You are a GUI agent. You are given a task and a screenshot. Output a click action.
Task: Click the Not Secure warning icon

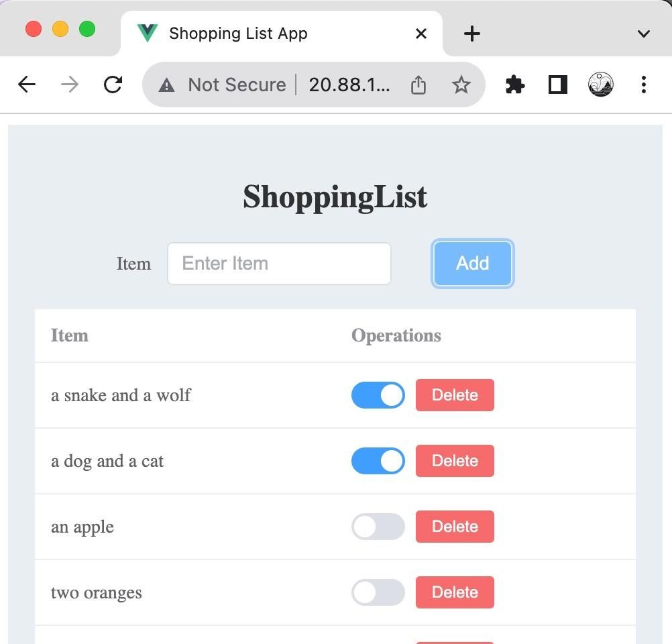click(166, 85)
